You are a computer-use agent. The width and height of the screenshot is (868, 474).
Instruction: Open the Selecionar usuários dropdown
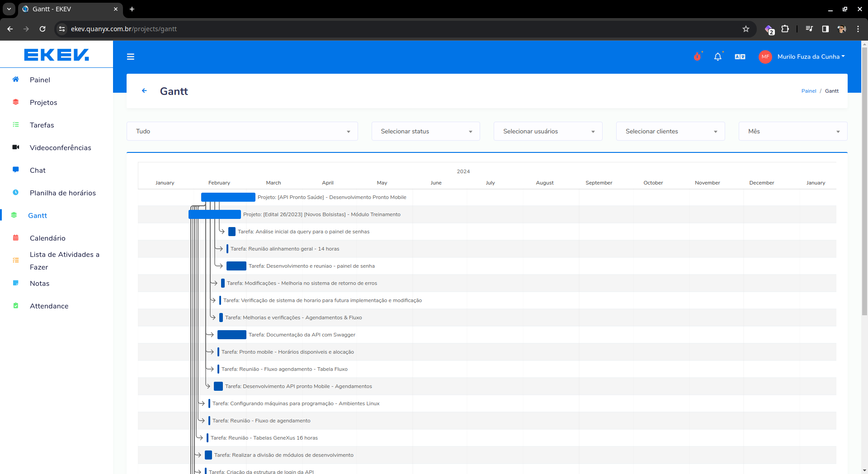click(547, 131)
